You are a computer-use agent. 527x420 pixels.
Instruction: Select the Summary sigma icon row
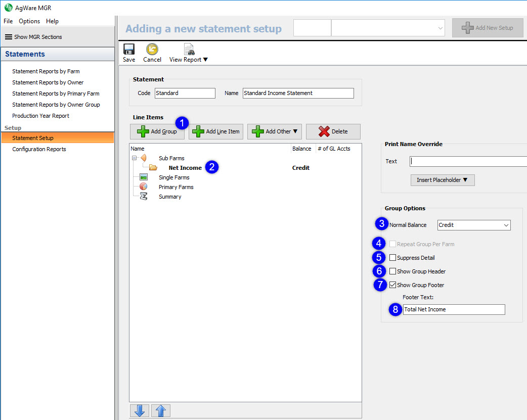click(144, 197)
